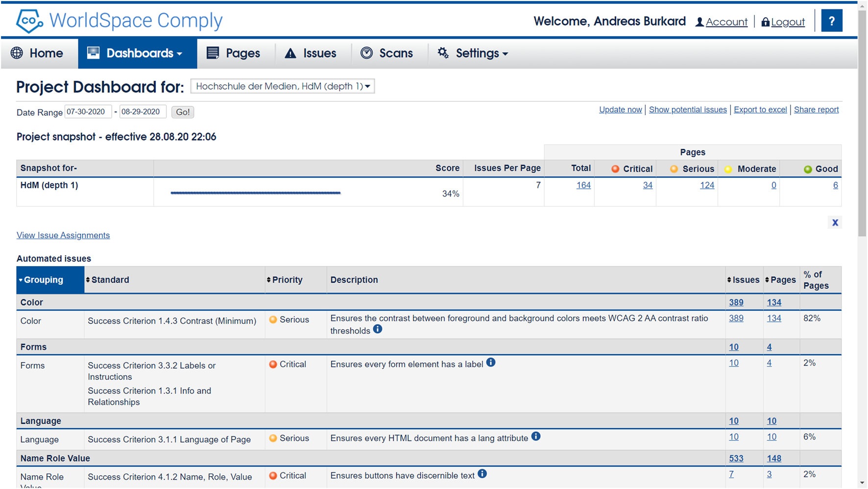
Task: Click the score progress bar for HdM
Action: coord(255,193)
